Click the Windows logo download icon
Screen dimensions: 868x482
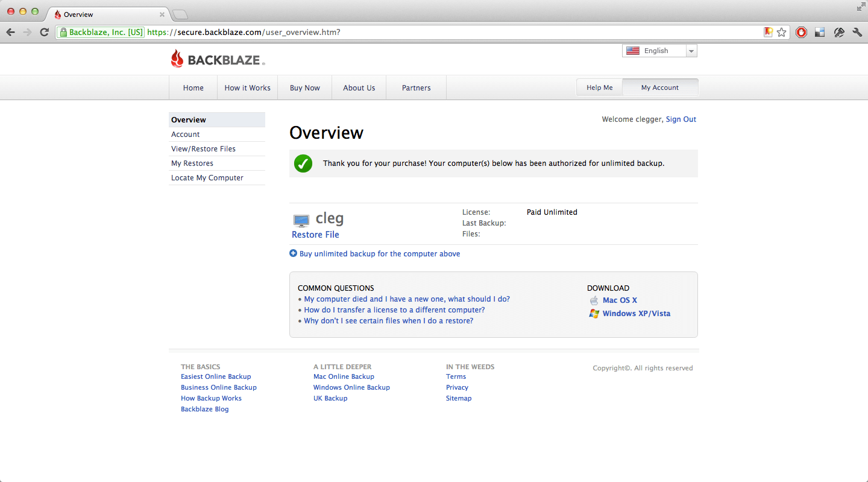pyautogui.click(x=594, y=314)
